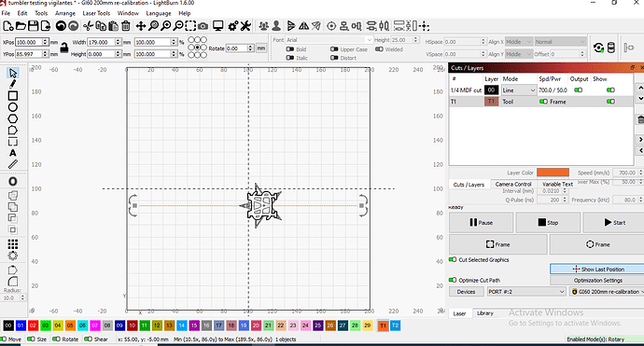Select the Pan/Move view crosshair icon
Screen dimensions: 644x346
tap(141, 26)
